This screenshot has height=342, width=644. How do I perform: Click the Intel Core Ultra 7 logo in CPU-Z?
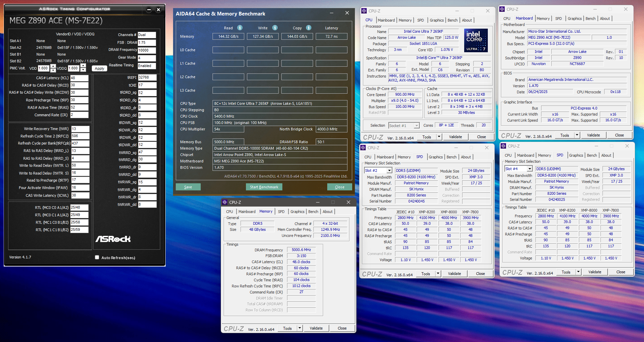(x=476, y=40)
